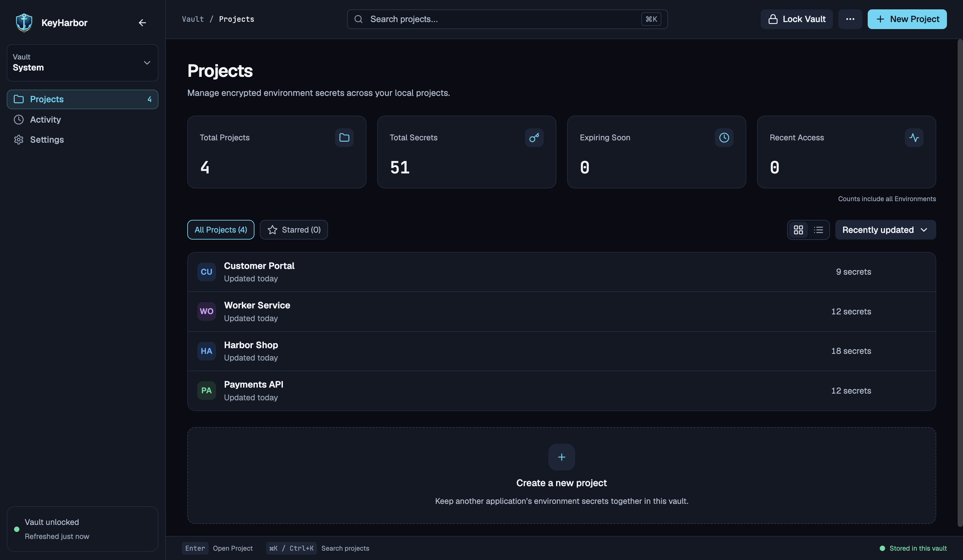963x560 pixels.
Task: Click the pulse icon on Recent Access card
Action: (x=914, y=138)
